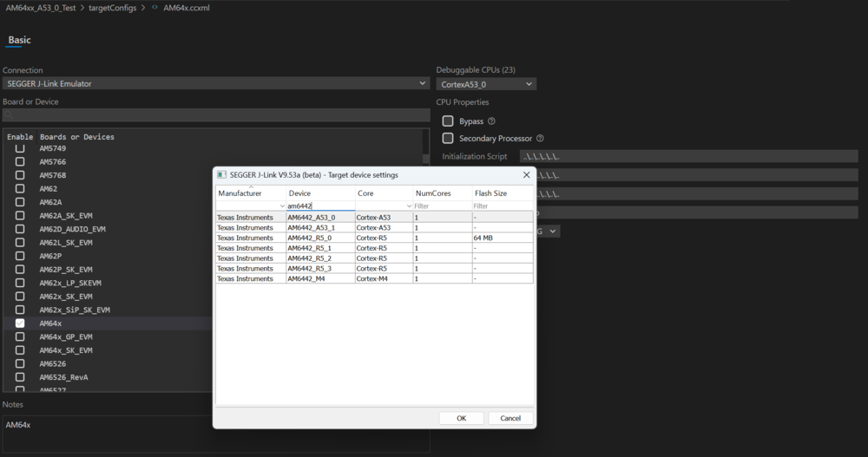Sort by the Flash Size column header
The height and width of the screenshot is (457, 868).
point(503,193)
